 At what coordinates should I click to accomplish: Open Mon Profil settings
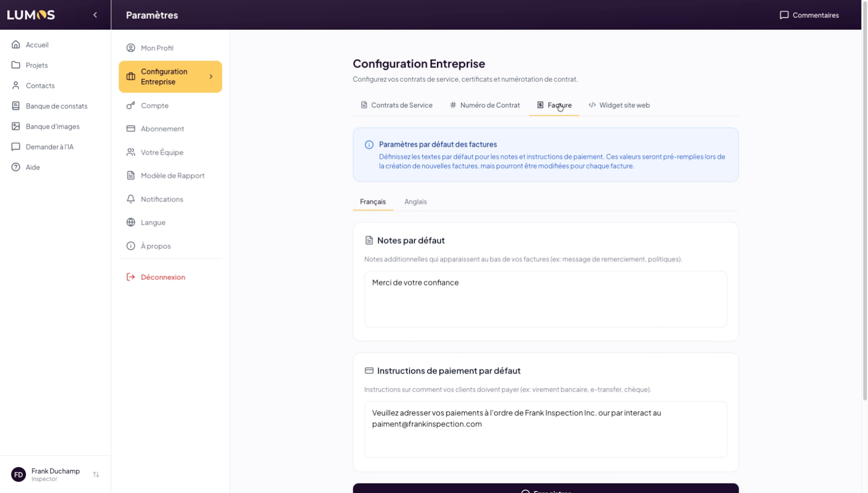(x=157, y=48)
